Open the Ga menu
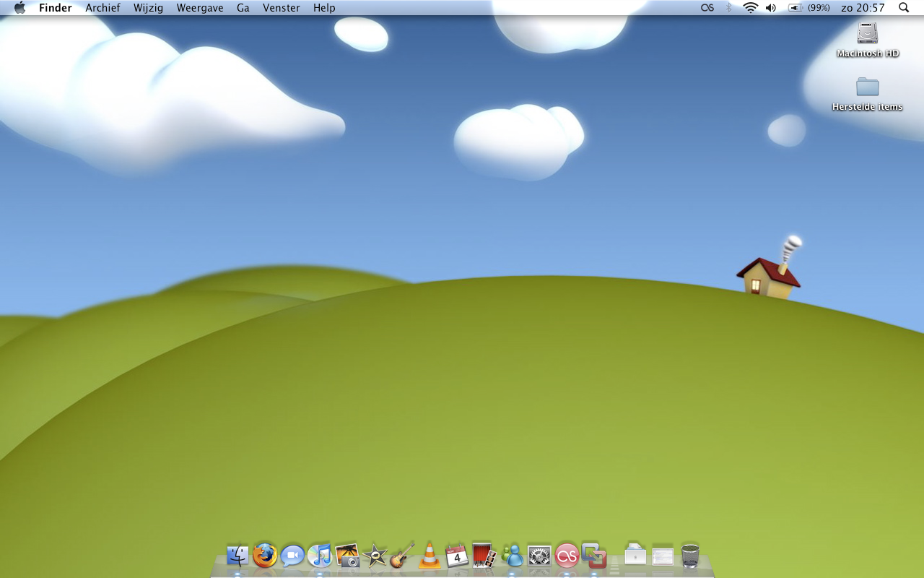Viewport: 924px width, 578px height. [x=243, y=8]
